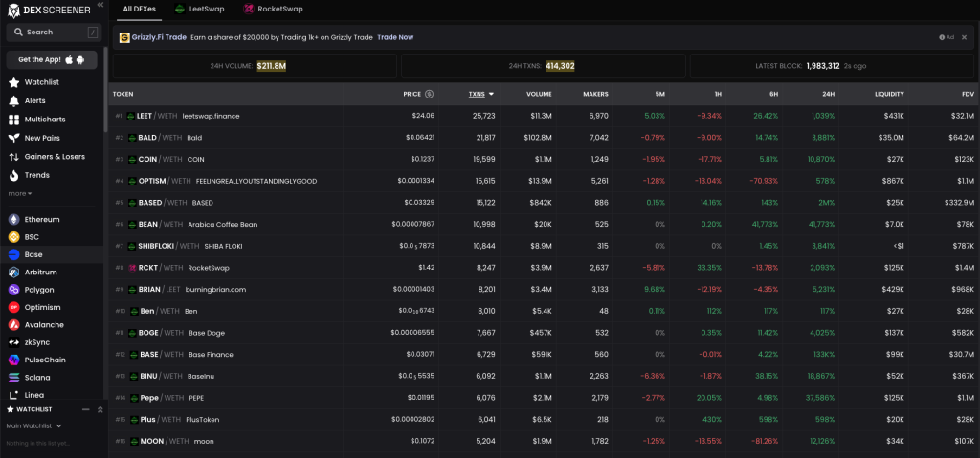980x458 pixels.
Task: Open the MOON / WETH pair row
Action: point(544,441)
